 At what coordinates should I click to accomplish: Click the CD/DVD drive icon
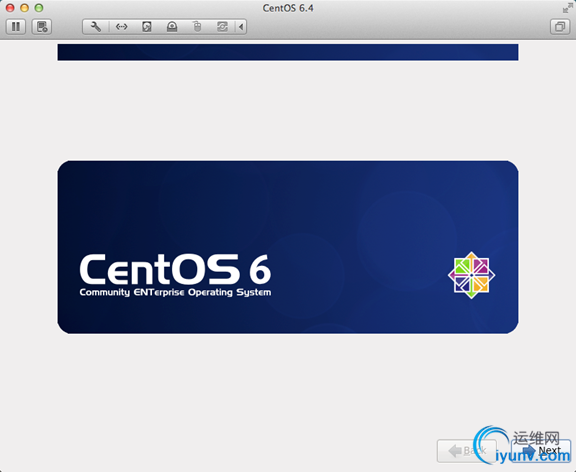click(172, 27)
